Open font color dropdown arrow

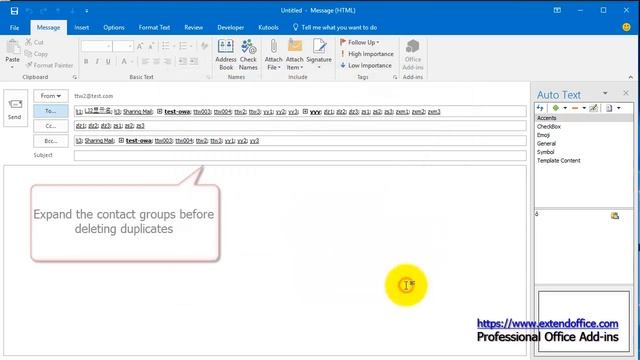(132, 62)
